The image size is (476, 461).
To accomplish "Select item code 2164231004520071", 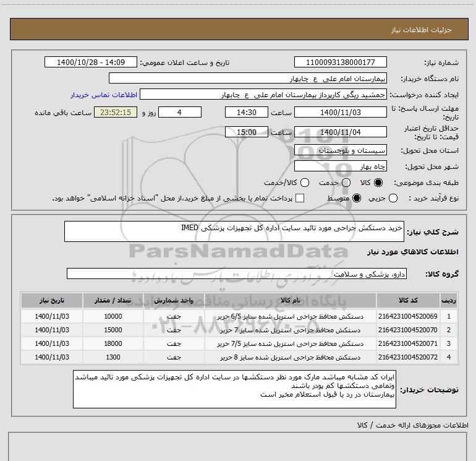I will point(408,343).
